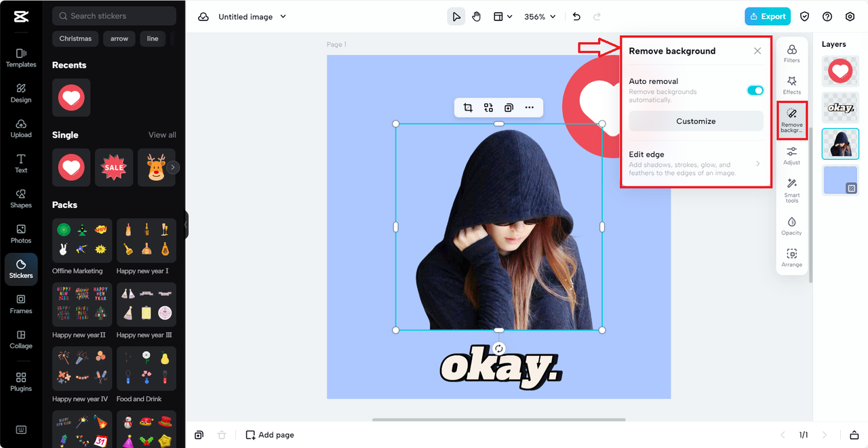This screenshot has height=448, width=868.
Task: Redo the last action
Action: pyautogui.click(x=597, y=16)
